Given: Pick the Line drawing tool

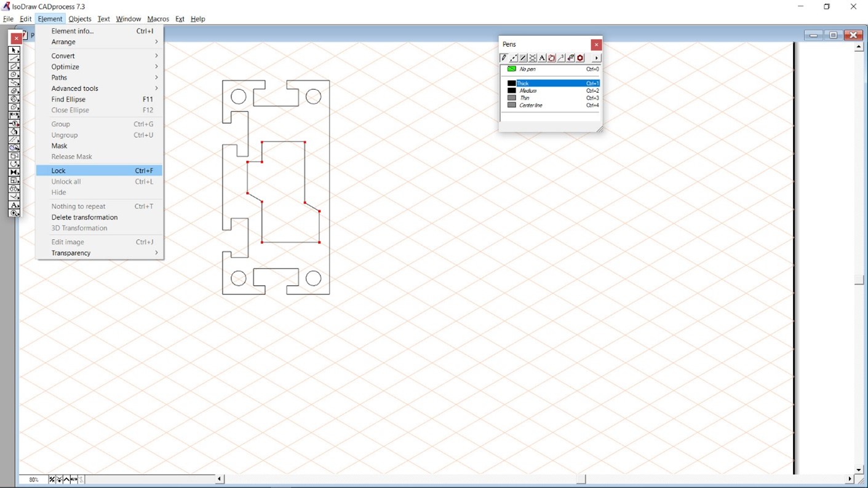Looking at the screenshot, I should pos(14,58).
